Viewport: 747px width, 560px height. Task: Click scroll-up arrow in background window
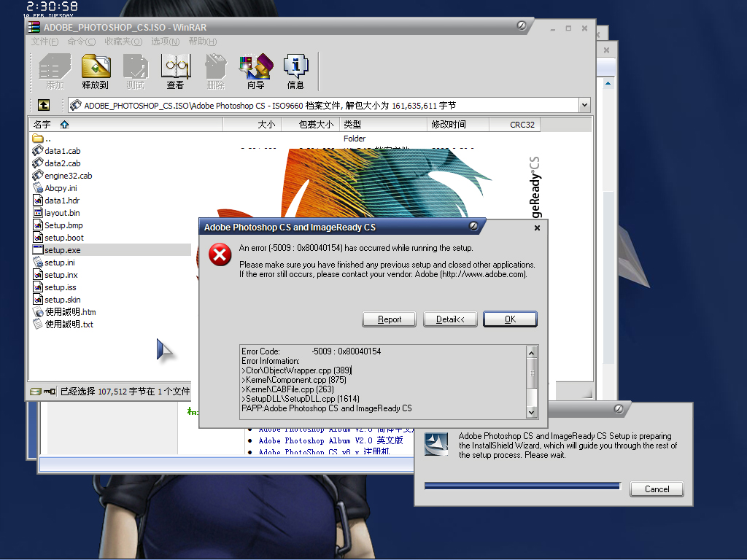[608, 83]
